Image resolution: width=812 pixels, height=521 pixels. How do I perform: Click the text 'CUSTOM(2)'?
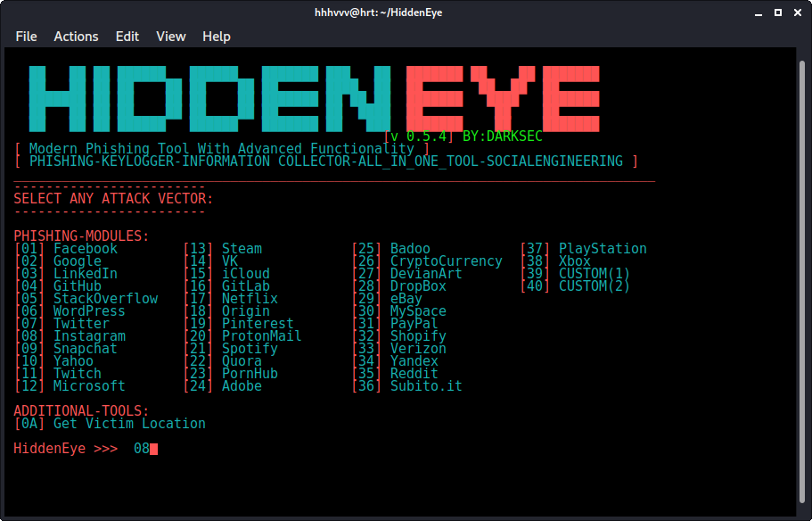tap(595, 286)
